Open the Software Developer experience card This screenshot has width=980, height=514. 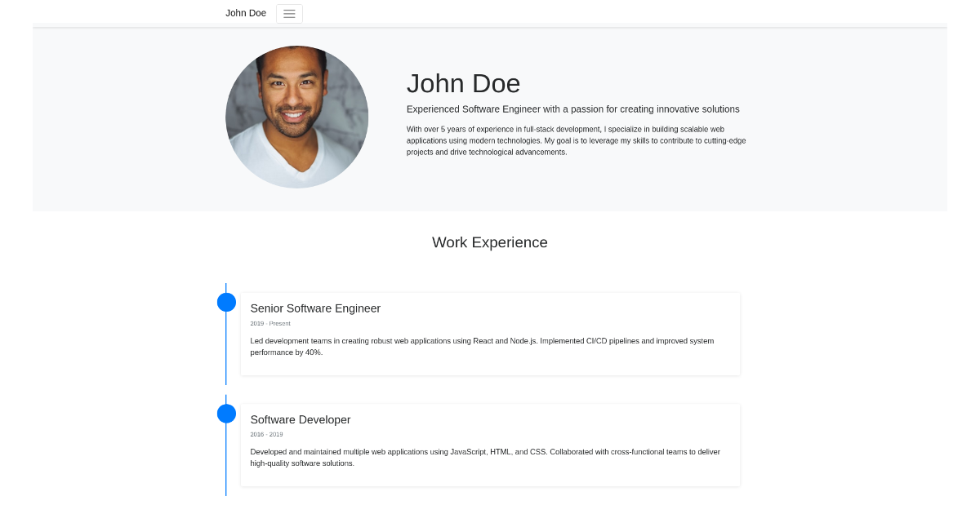490,445
